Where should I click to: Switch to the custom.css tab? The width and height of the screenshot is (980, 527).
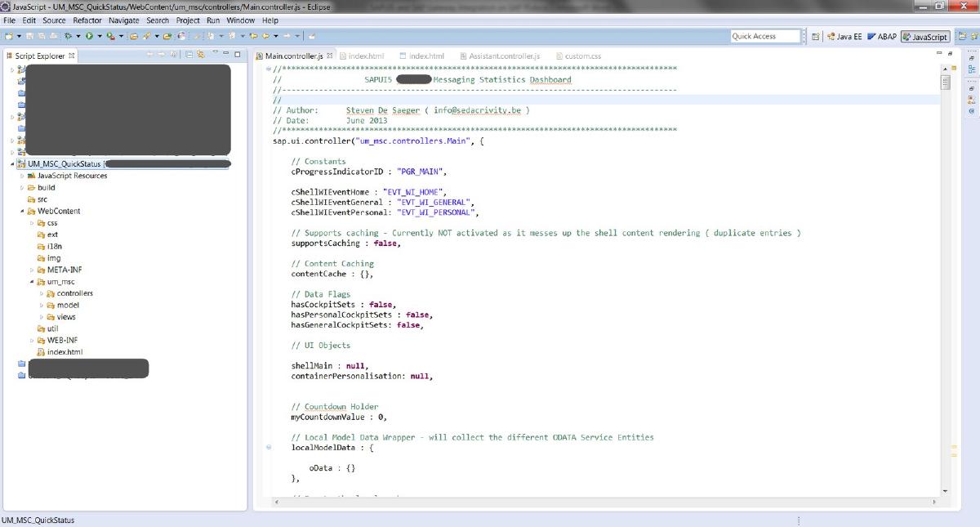point(582,56)
